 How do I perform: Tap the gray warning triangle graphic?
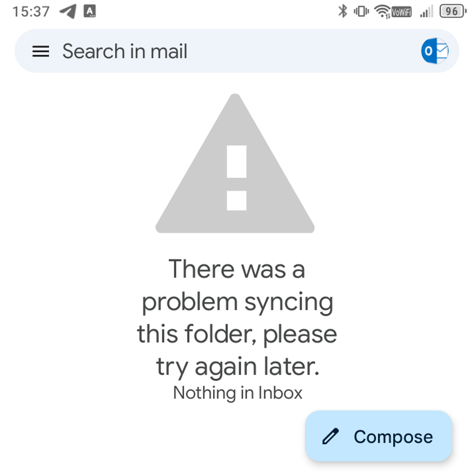tap(235, 163)
